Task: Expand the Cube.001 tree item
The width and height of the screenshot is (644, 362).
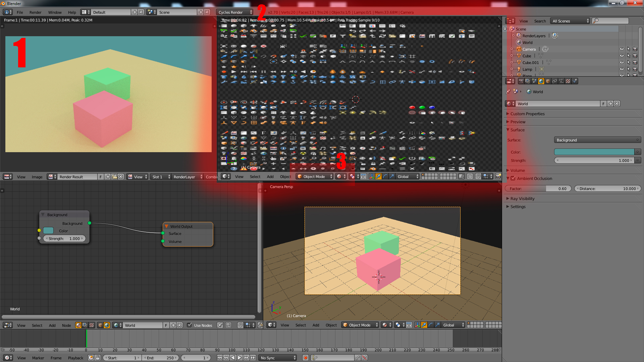Action: point(512,63)
